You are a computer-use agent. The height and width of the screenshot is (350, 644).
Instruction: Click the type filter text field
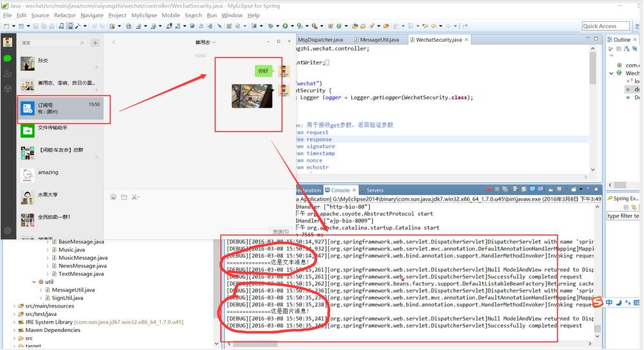click(623, 215)
